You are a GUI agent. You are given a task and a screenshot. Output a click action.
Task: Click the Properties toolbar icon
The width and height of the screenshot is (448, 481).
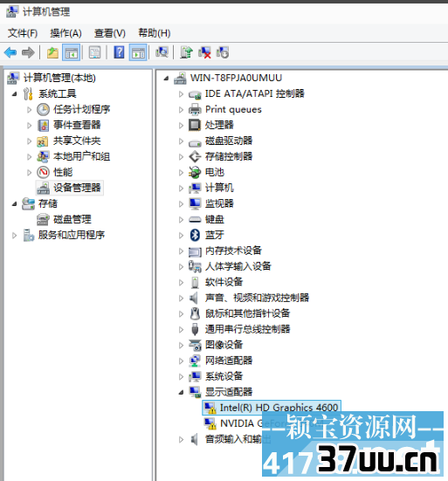pyautogui.click(x=95, y=52)
